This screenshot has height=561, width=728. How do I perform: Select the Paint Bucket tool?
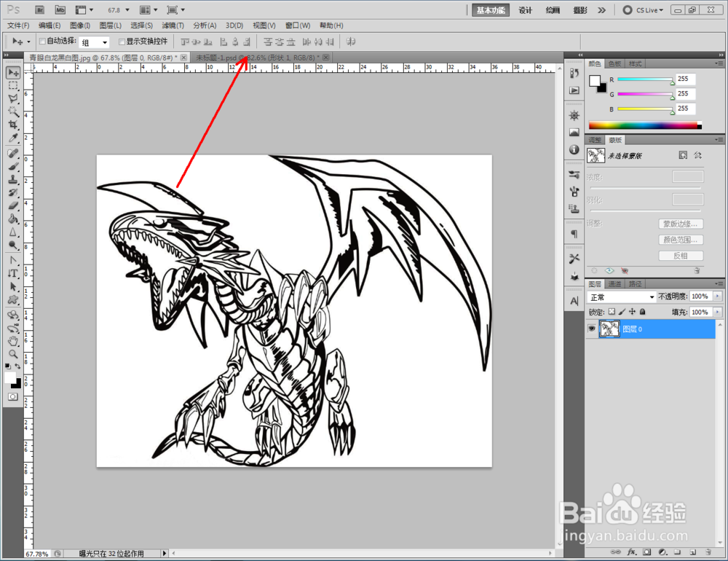pyautogui.click(x=13, y=219)
